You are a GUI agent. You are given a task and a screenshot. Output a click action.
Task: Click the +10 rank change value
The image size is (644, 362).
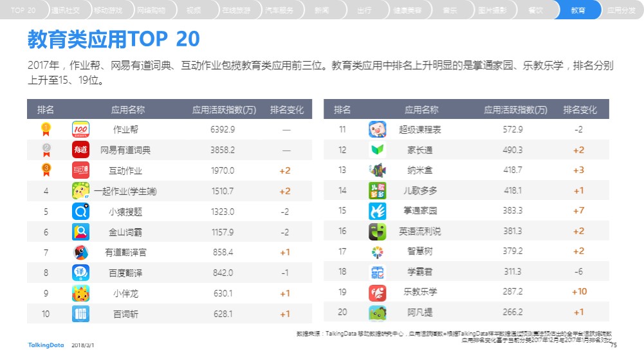[x=580, y=292]
